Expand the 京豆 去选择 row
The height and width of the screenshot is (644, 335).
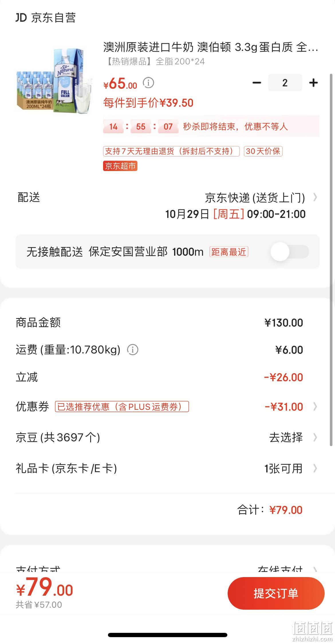pos(167,437)
